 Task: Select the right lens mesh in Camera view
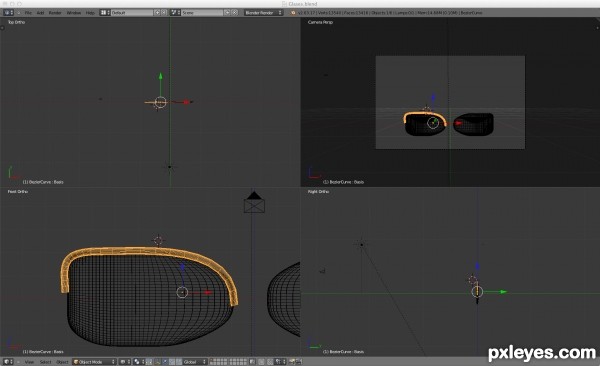(x=474, y=124)
